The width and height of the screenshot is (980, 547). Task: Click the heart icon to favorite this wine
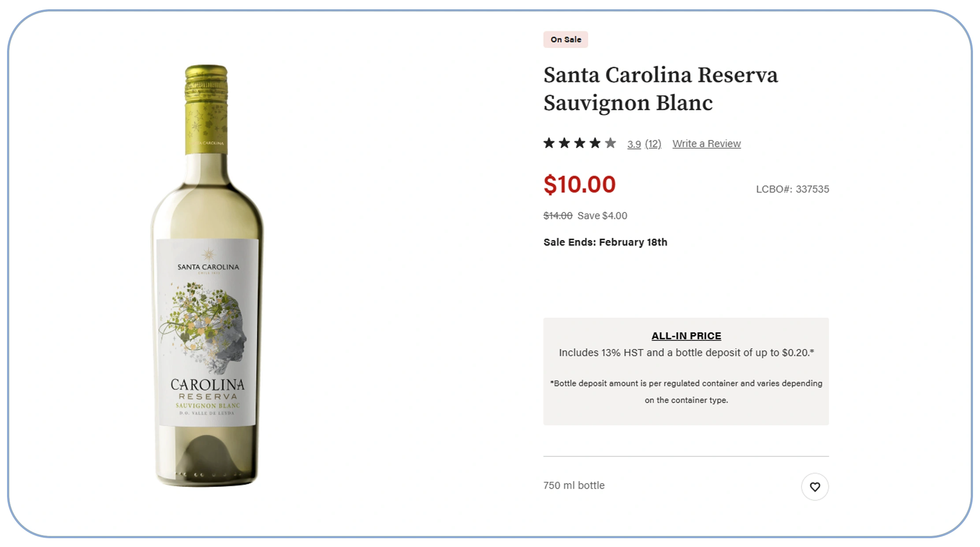(815, 487)
